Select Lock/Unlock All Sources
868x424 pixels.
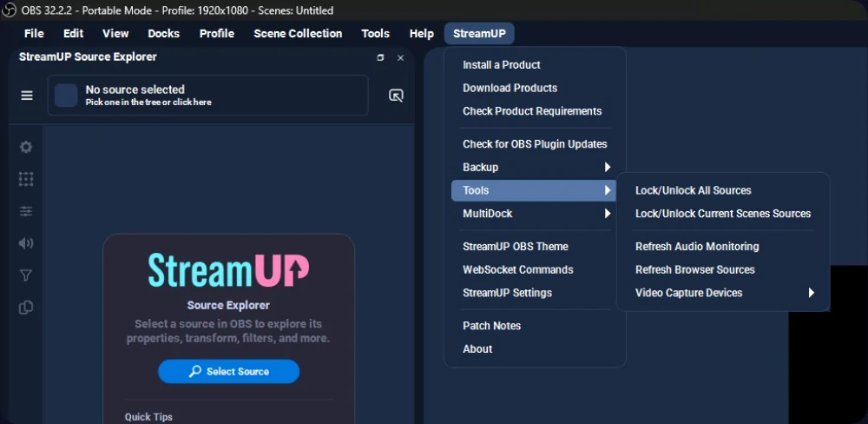pyautogui.click(x=723, y=190)
